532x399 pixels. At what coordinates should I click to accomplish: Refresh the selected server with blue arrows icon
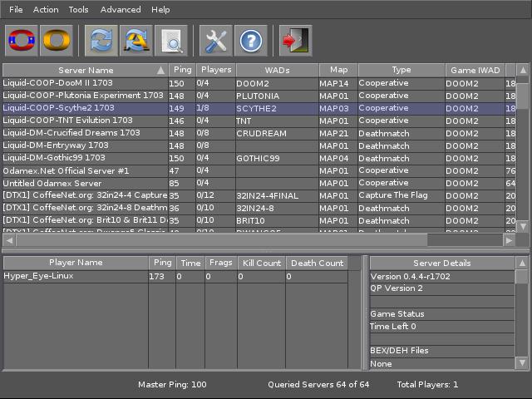[100, 40]
